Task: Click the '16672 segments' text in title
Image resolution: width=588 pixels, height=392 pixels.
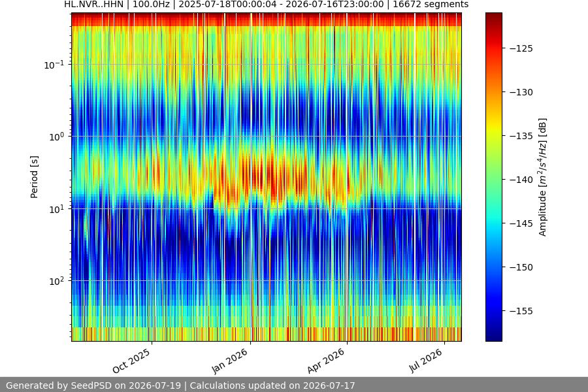Action: click(x=431, y=5)
